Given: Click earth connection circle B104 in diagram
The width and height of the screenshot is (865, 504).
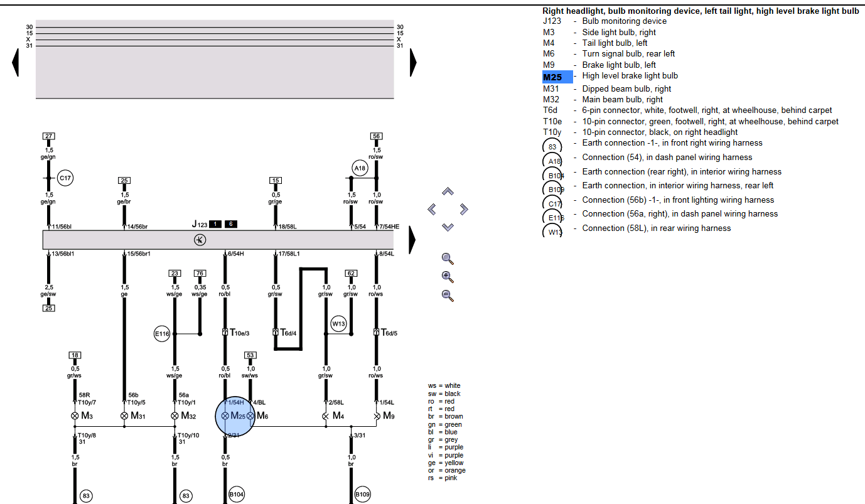Looking at the screenshot, I should [237, 495].
